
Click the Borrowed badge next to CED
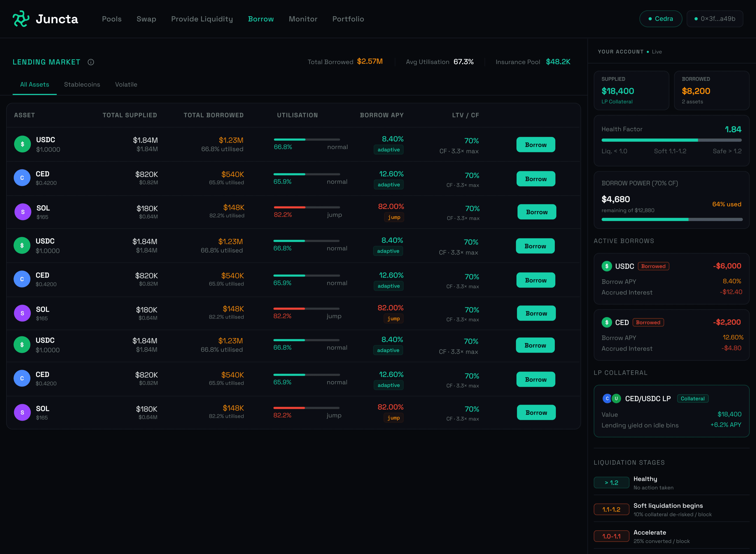tap(648, 323)
